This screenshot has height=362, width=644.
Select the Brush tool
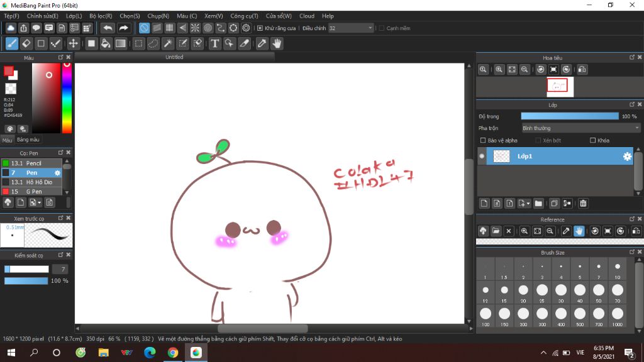(12, 43)
